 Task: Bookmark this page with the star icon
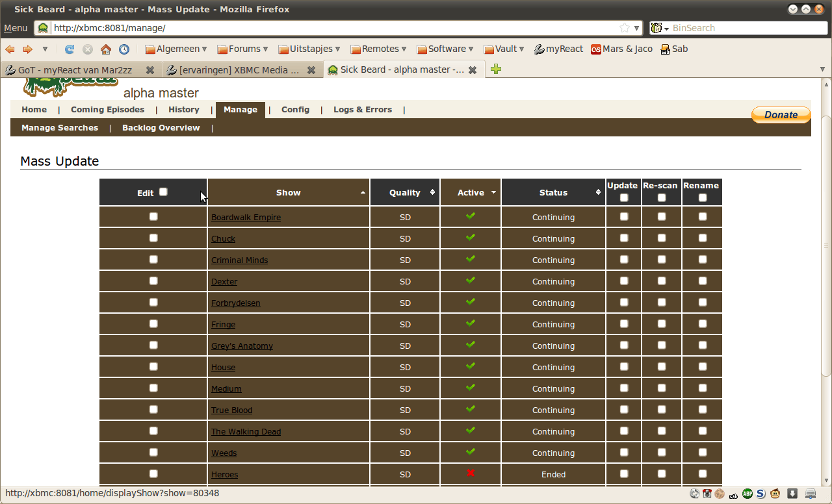click(625, 28)
